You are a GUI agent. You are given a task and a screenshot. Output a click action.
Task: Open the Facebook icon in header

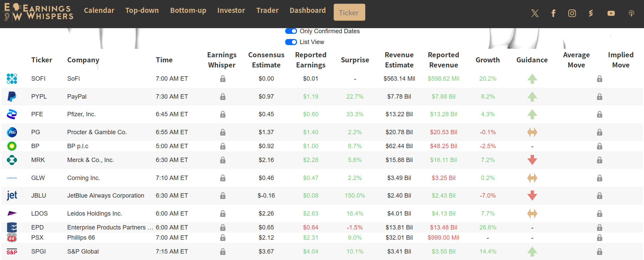click(553, 13)
